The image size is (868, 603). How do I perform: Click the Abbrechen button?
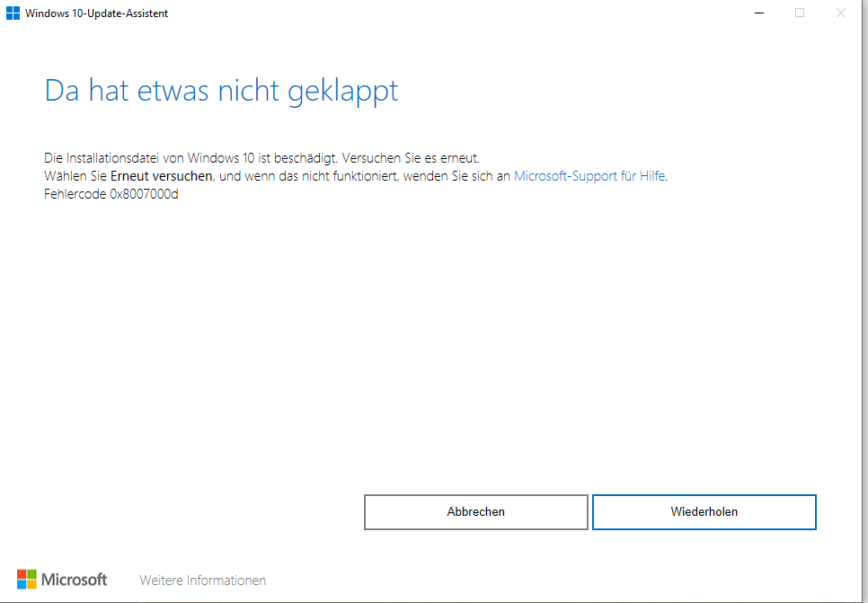coord(476,512)
